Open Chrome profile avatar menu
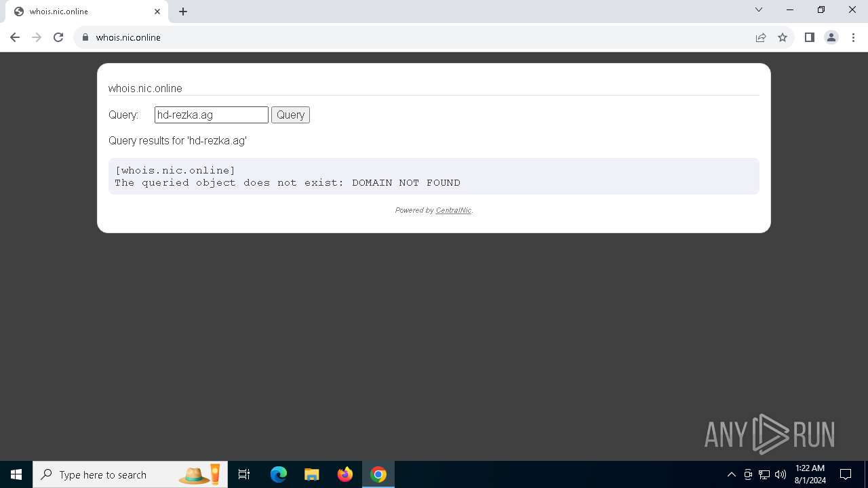This screenshot has width=868, height=488. pyautogui.click(x=831, y=37)
